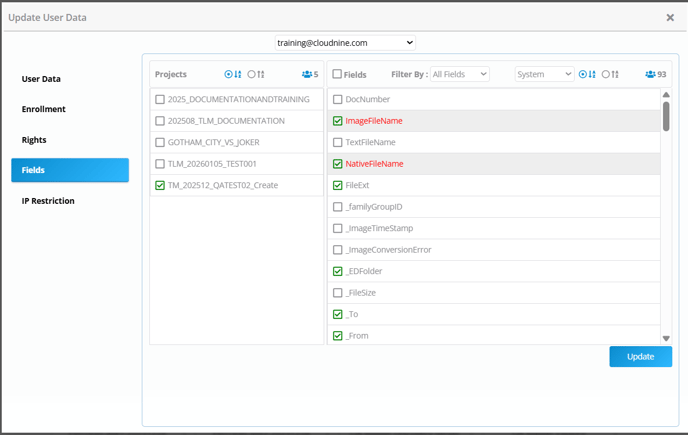Click ascending sort icon in Fields header
This screenshot has width=688, height=435.
click(x=592, y=74)
